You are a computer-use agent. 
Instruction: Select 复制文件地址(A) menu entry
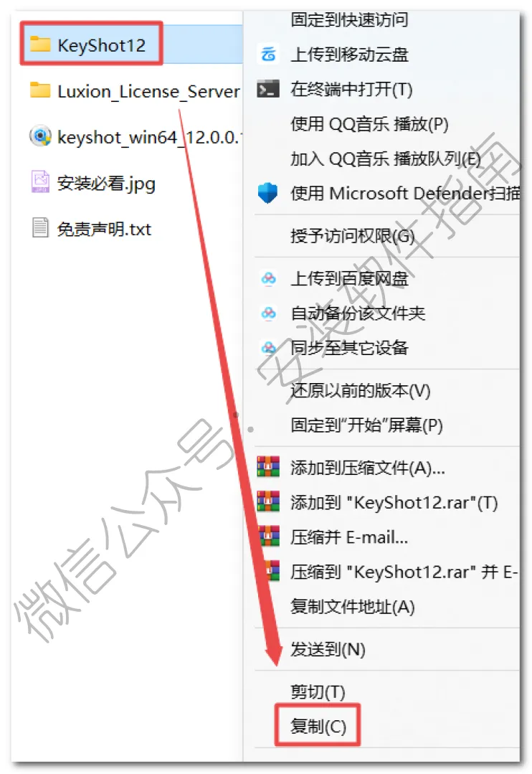click(x=352, y=606)
